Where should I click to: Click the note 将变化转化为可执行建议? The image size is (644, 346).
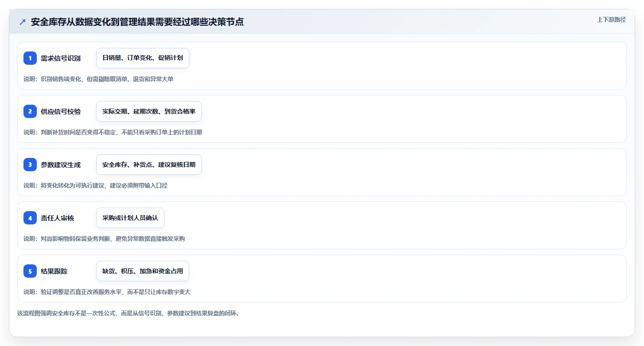96,185
